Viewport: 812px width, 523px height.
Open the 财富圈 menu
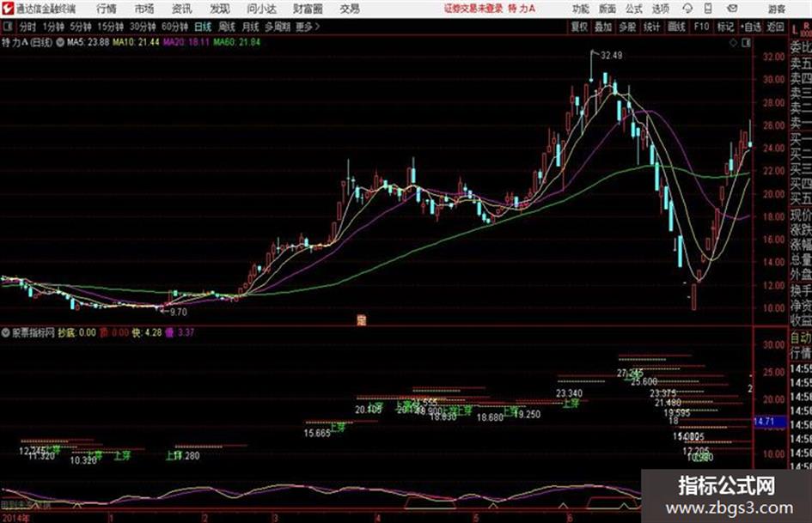pyautogui.click(x=308, y=9)
